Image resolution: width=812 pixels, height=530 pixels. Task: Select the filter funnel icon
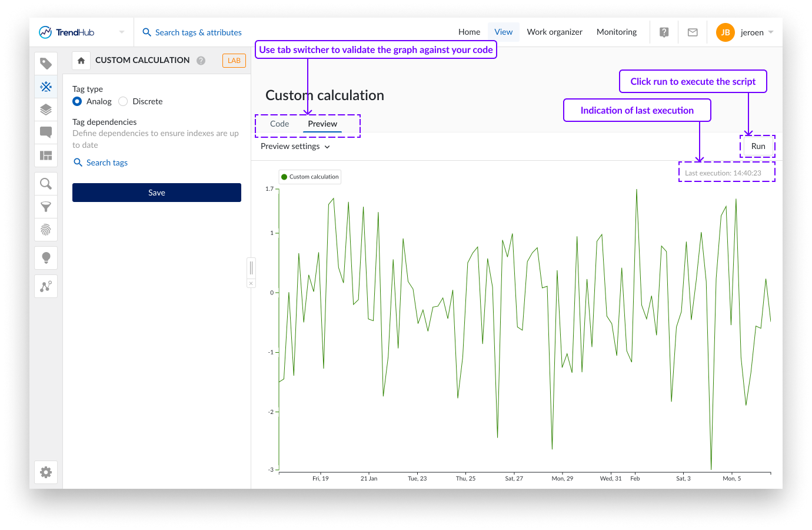[46, 207]
